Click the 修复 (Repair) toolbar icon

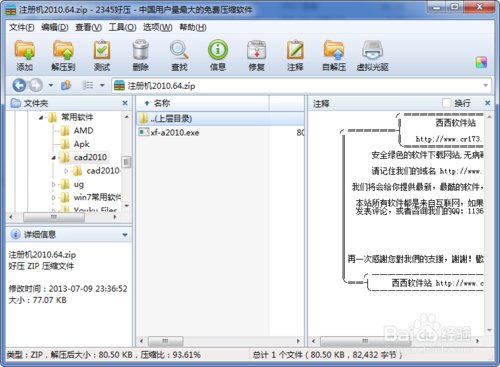coord(256,51)
